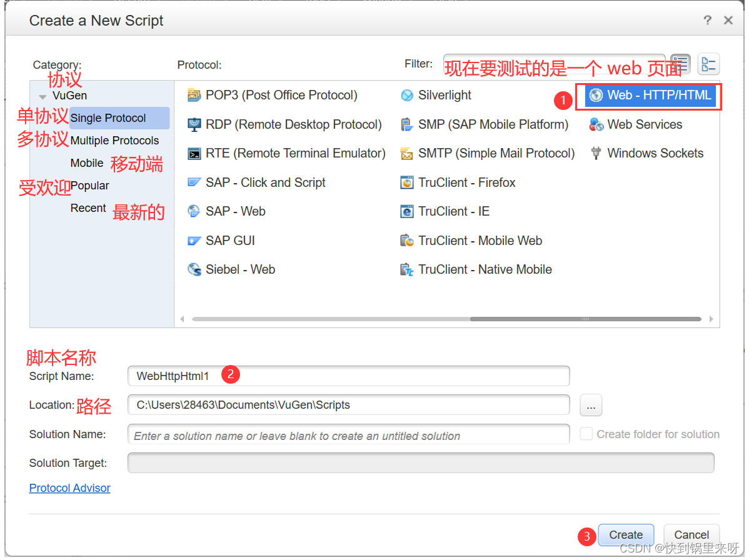This screenshot has width=749, height=560.
Task: Choose the TruClient - Native Mobile icon
Action: [x=407, y=270]
